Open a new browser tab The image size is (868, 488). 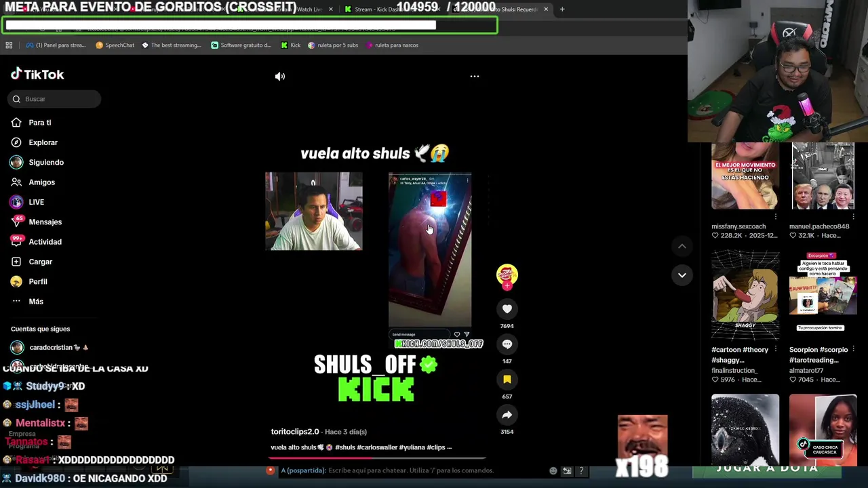562,9
